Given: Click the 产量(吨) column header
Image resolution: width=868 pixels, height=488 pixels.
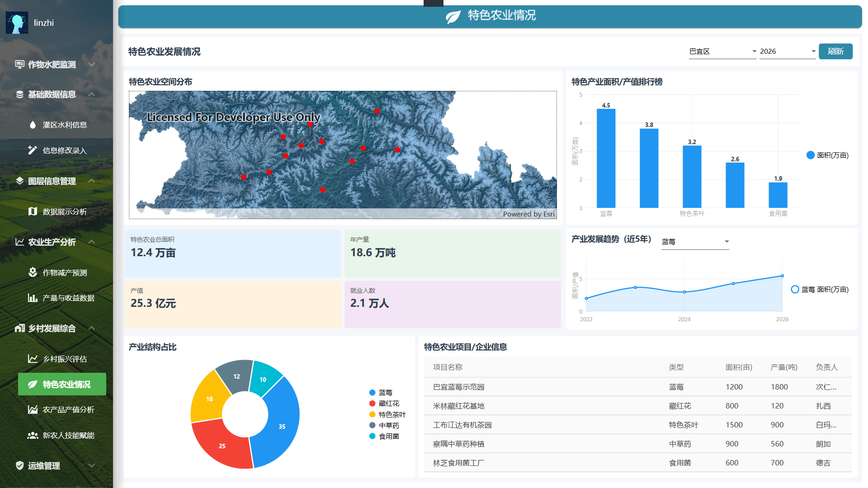Looking at the screenshot, I should pyautogui.click(x=784, y=367).
